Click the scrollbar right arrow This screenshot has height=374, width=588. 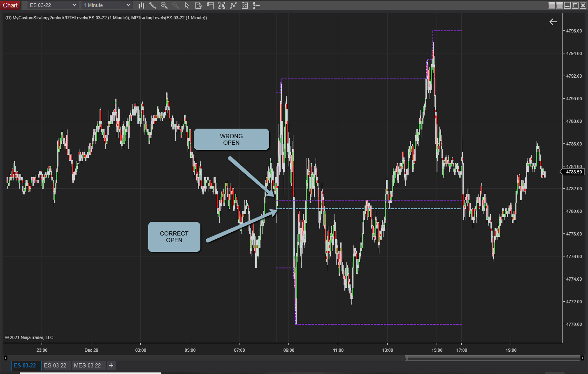[582, 358]
